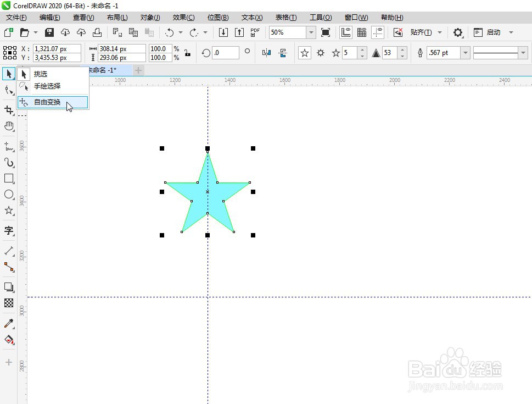Viewport: 532px width, 404px height.
Task: Click the Cut icon in toolbar
Action: 117,32
